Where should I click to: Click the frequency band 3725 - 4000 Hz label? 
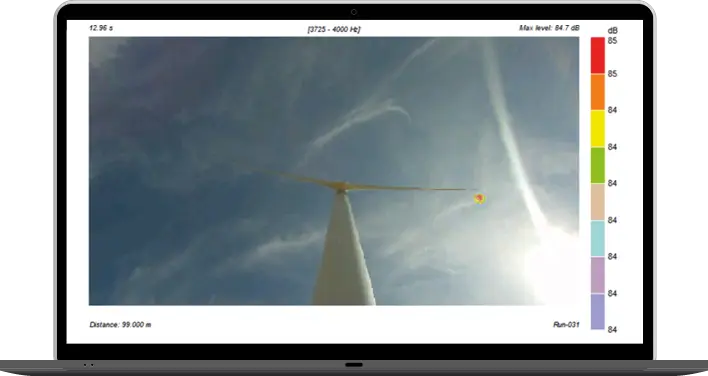[x=334, y=29]
